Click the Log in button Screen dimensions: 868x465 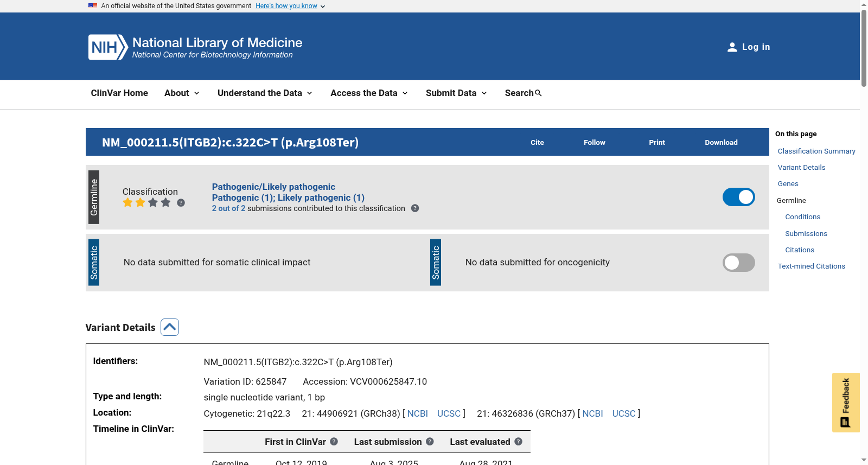pos(749,47)
